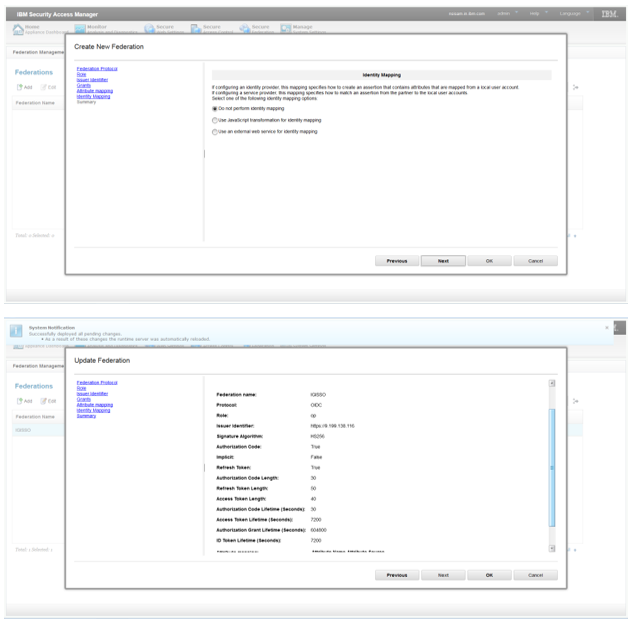The height and width of the screenshot is (620, 631).
Task: Open the Monitor Analysis and Diagnostics icon
Action: tap(80, 29)
